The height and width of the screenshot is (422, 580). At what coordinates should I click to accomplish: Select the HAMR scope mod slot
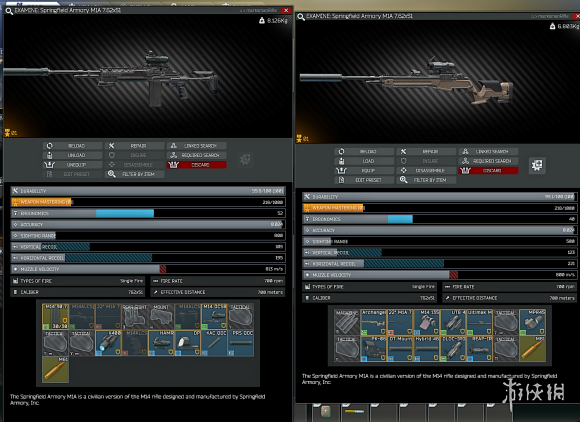point(162,343)
